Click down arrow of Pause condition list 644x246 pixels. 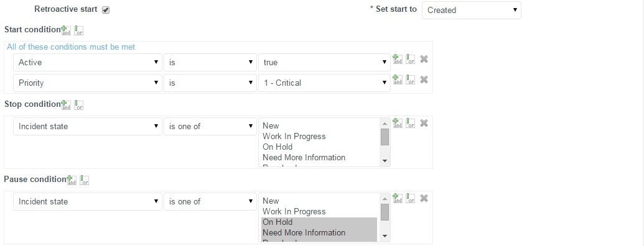(385, 236)
